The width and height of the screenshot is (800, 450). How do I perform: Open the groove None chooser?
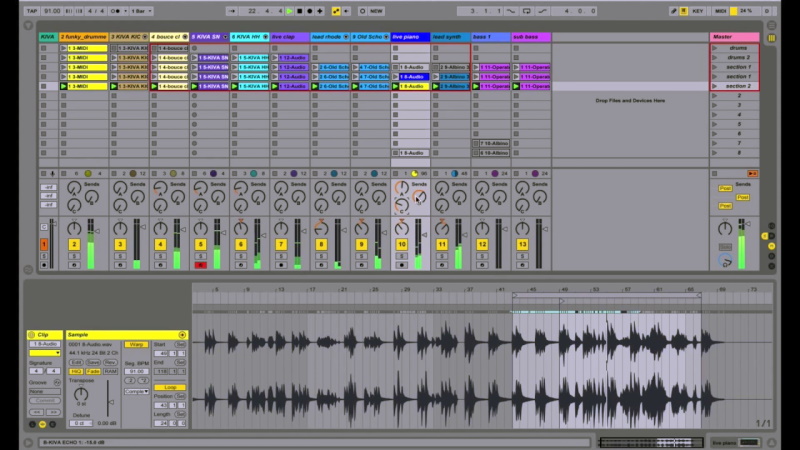44,391
